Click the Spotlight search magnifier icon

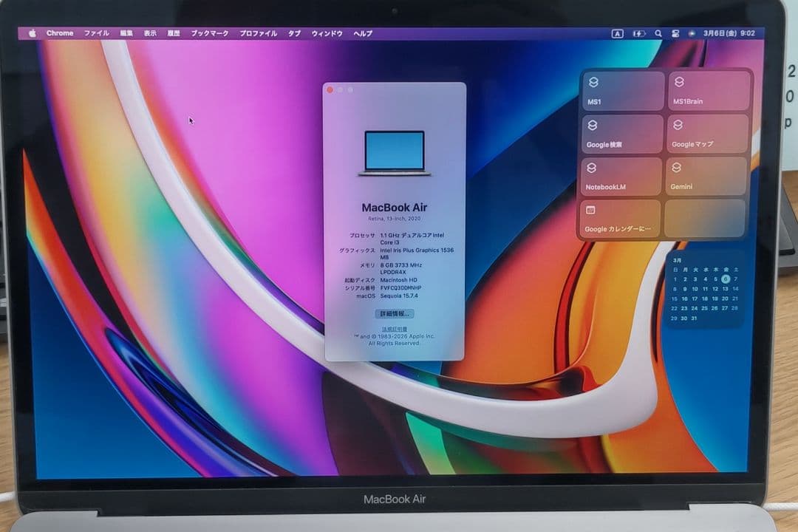(x=658, y=33)
